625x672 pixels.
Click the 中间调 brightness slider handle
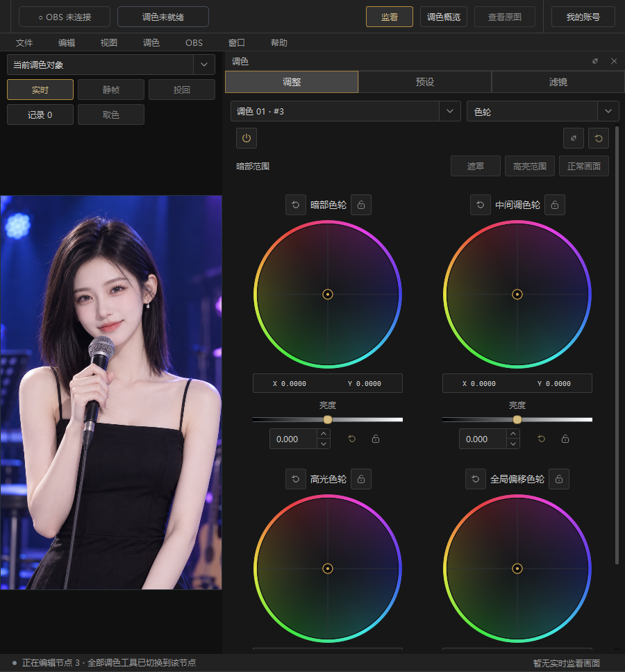(x=517, y=419)
